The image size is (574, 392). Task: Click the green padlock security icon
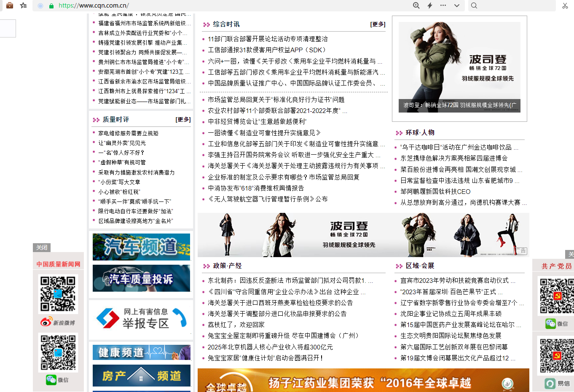click(51, 5)
